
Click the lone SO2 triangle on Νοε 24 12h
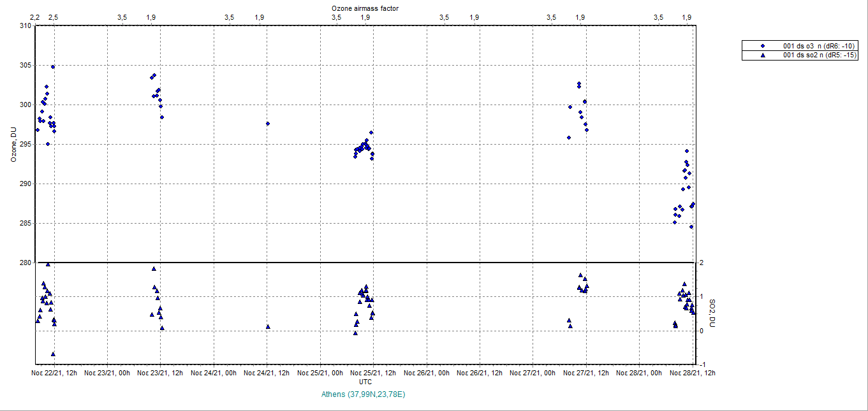(268, 326)
